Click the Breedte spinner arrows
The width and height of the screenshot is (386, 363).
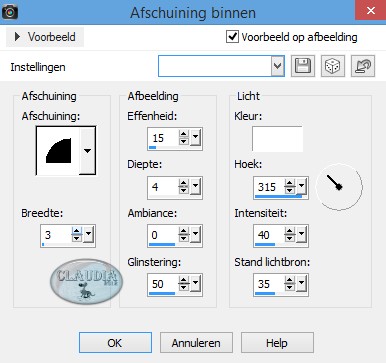click(77, 235)
